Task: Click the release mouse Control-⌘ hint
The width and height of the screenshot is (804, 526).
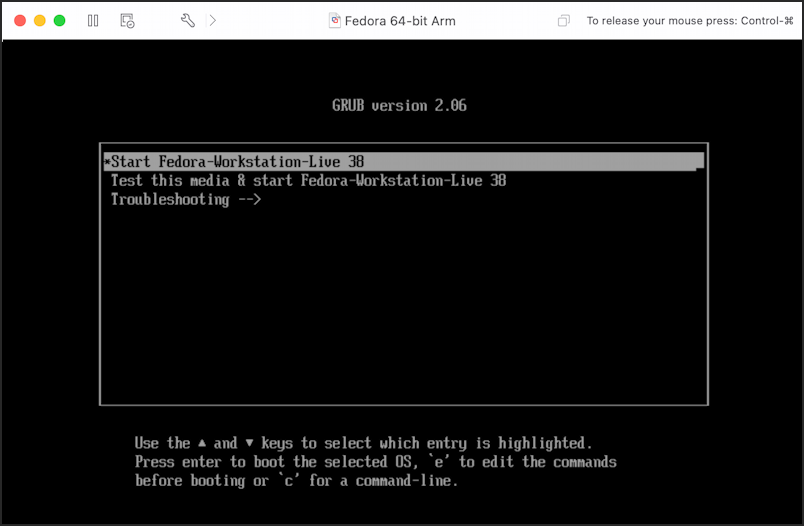Action: (x=690, y=21)
